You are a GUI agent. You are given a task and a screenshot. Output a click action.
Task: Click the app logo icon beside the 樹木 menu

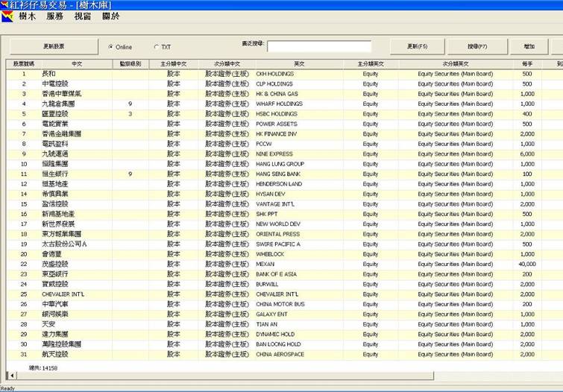coord(7,16)
